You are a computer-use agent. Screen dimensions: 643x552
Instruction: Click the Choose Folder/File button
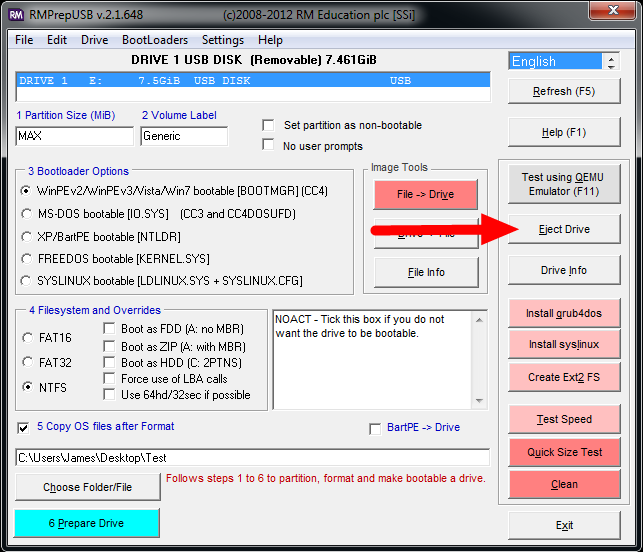pos(87,487)
